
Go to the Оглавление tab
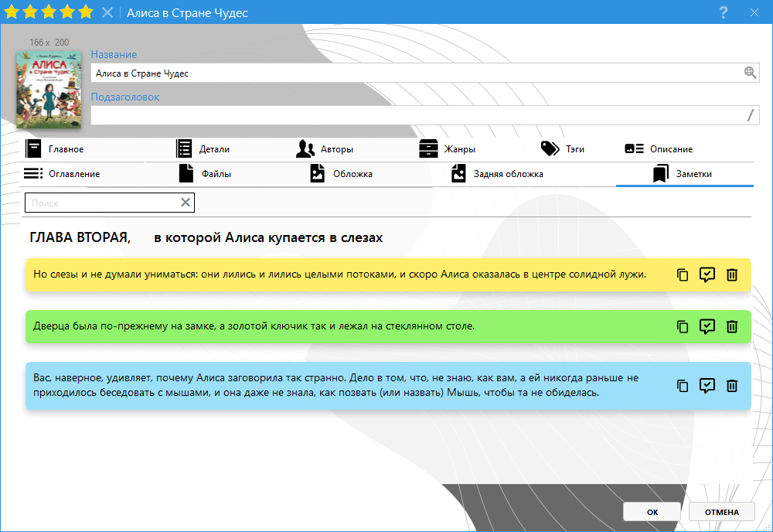63,174
